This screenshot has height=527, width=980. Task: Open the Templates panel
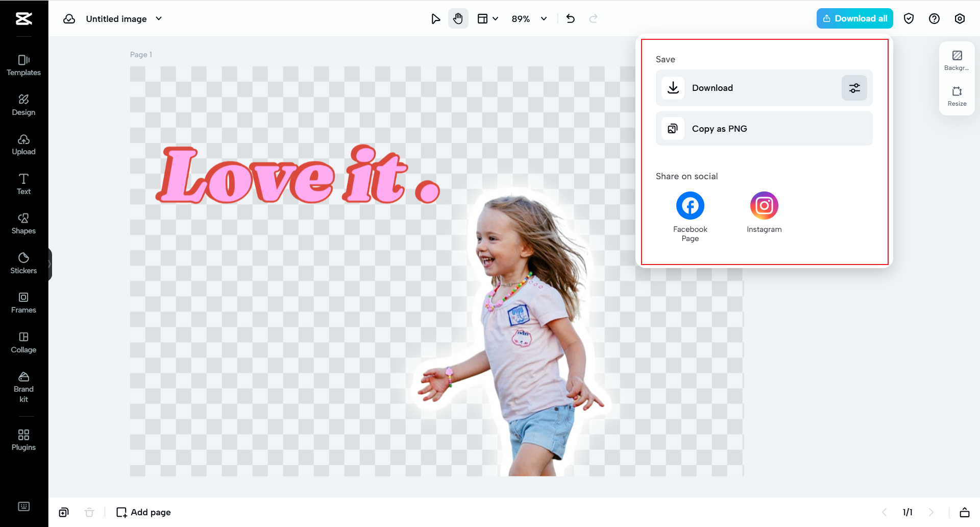click(x=23, y=64)
